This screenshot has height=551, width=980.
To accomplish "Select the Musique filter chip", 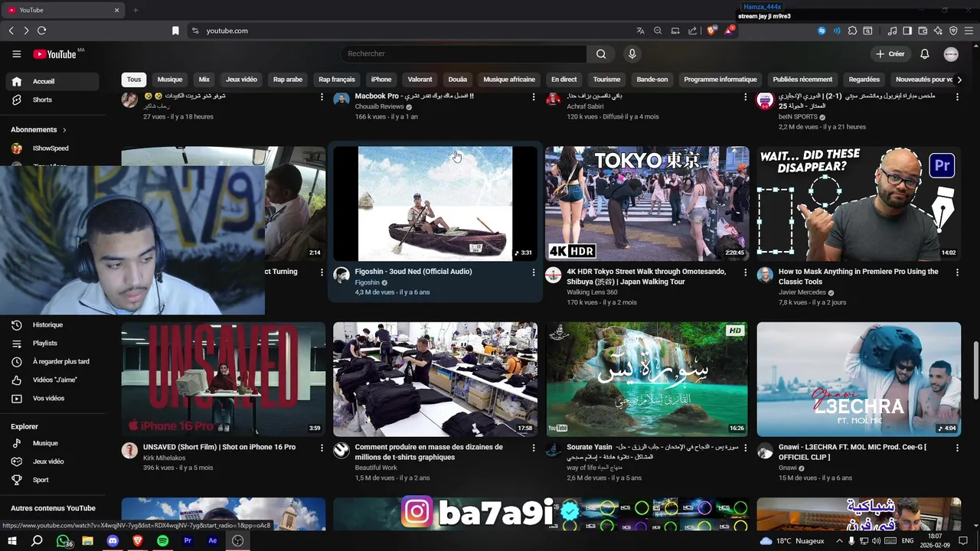I will (x=170, y=80).
